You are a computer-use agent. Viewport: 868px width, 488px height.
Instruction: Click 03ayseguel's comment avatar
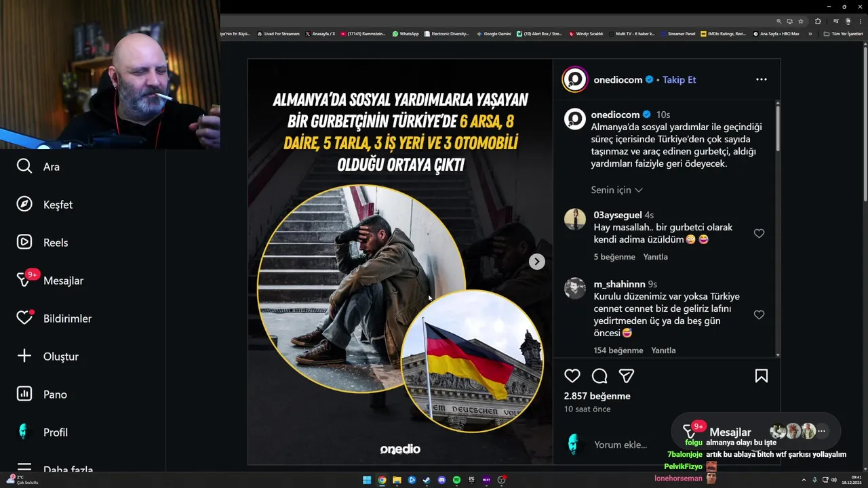pos(575,219)
